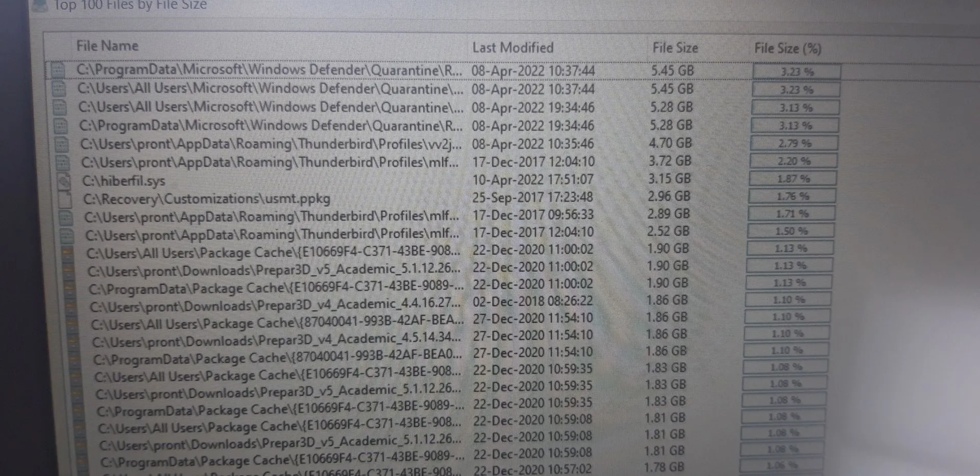Click the 1.87 % size bar for hiberfil.sys
The height and width of the screenshot is (476, 980).
click(793, 179)
